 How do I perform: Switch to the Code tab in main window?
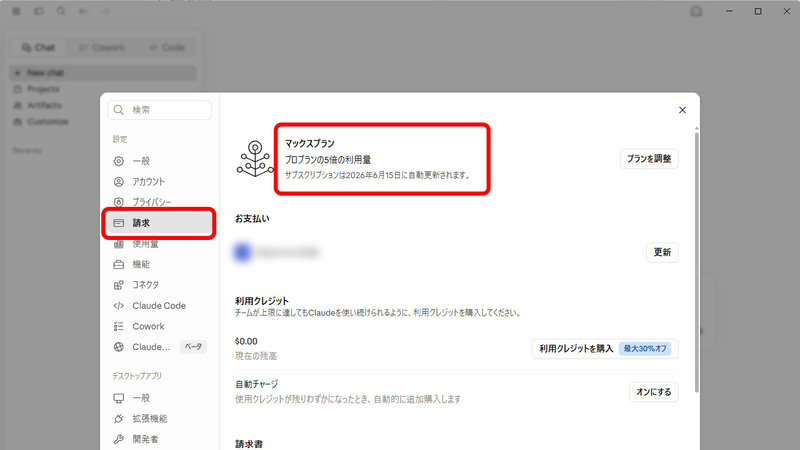(167, 47)
